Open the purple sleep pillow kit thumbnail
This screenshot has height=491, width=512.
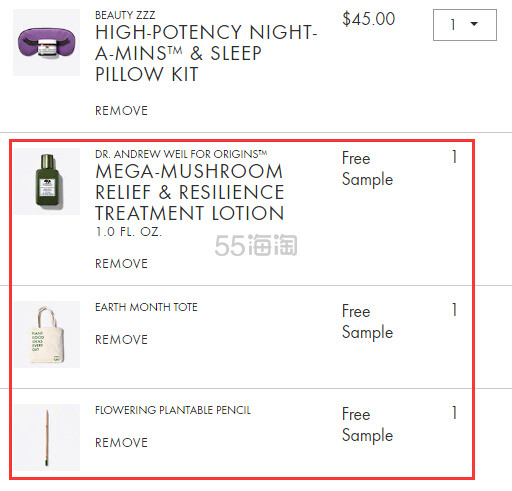[46, 42]
